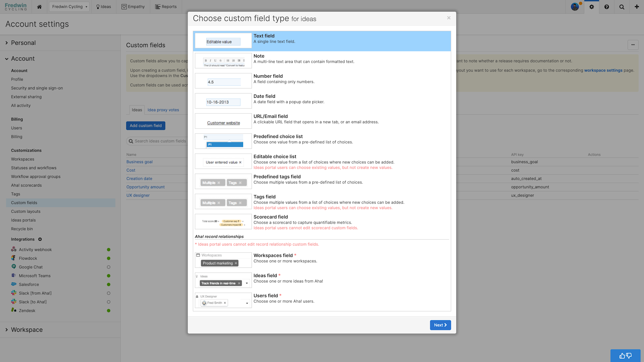Screen dimensions: 644x362
Task: Click the home icon in top navigation
Action: pyautogui.click(x=39, y=7)
